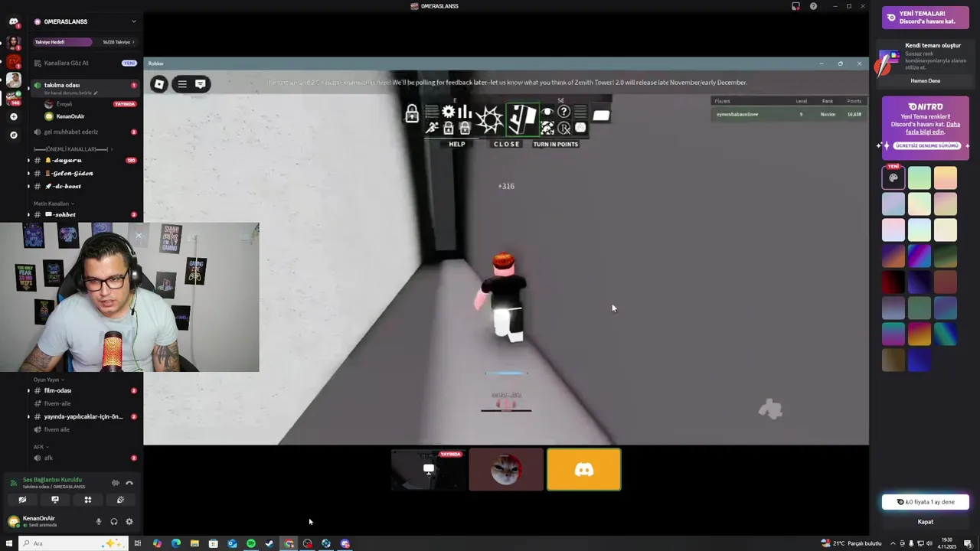Toggle microphone mute next to KenanOnAir
The height and width of the screenshot is (551, 980).
point(98,522)
